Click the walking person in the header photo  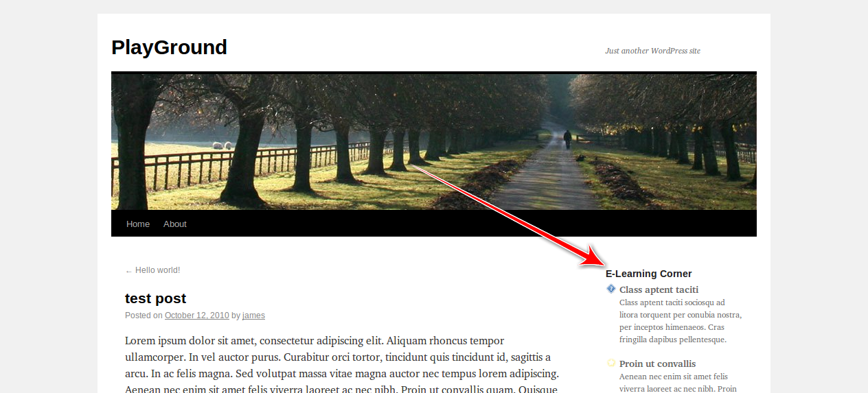(567, 139)
